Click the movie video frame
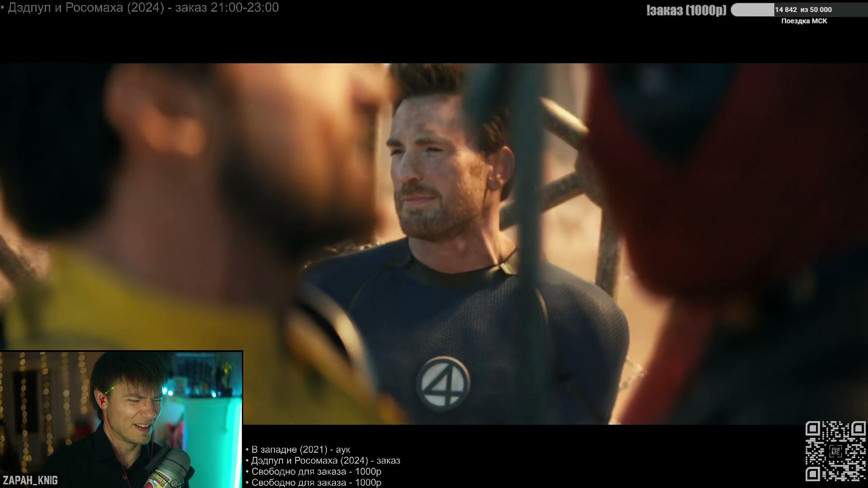 pyautogui.click(x=434, y=244)
